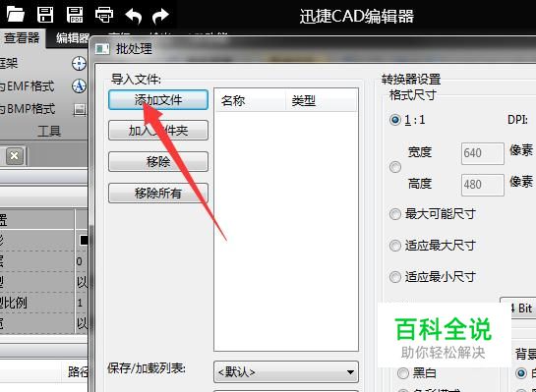The width and height of the screenshot is (536, 392).
Task: Open file using the folder icon
Action: 16,15
